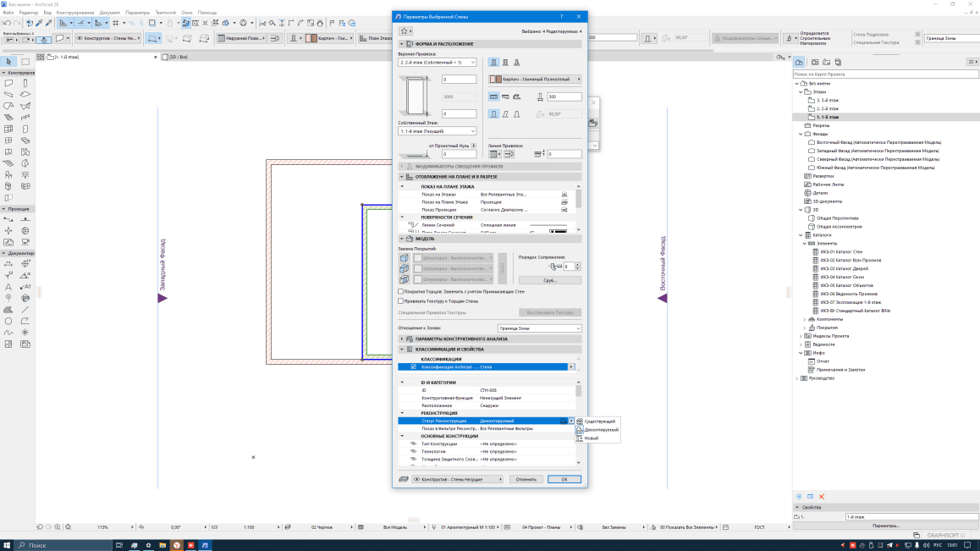Screen dimensions: 980x551
Task: Open 'Верхняя Привязка' story dropdown
Action: tap(437, 63)
